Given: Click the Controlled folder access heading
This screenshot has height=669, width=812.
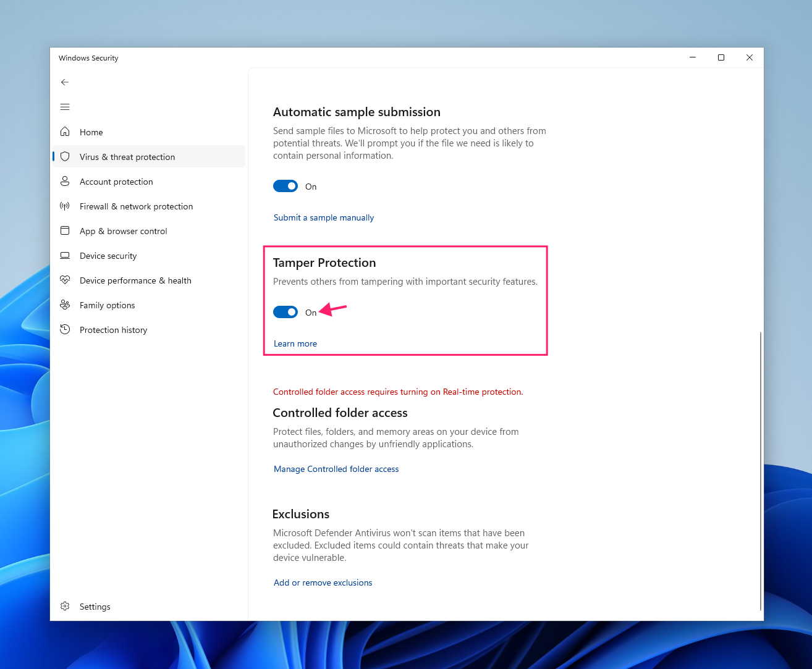Looking at the screenshot, I should (340, 413).
